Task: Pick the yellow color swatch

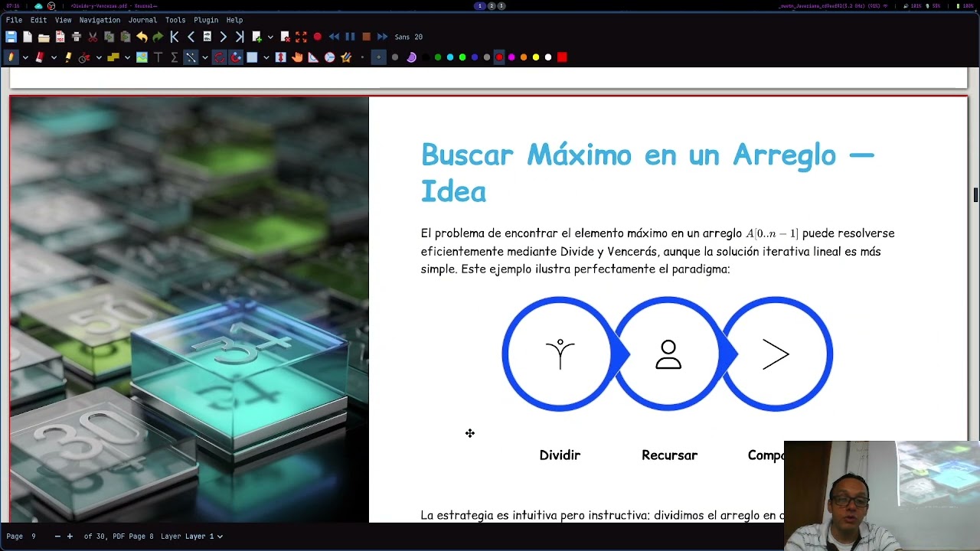Action: [x=536, y=57]
